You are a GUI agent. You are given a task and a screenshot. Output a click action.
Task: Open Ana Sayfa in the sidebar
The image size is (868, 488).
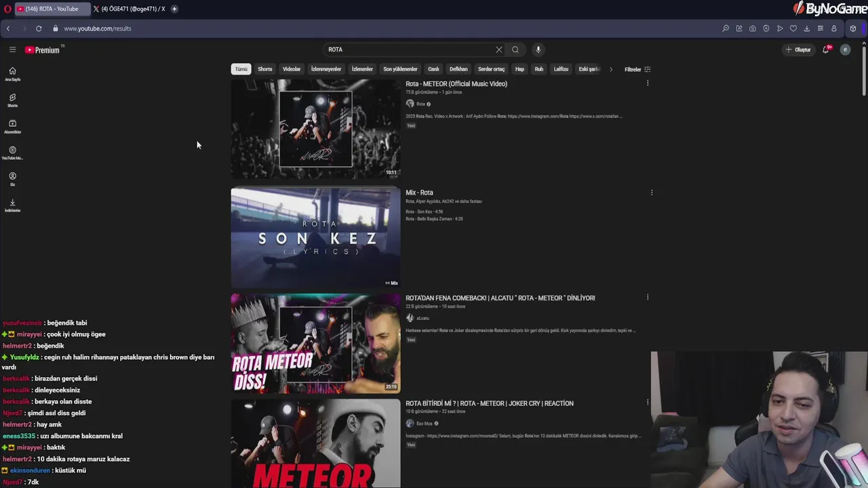pos(12,74)
